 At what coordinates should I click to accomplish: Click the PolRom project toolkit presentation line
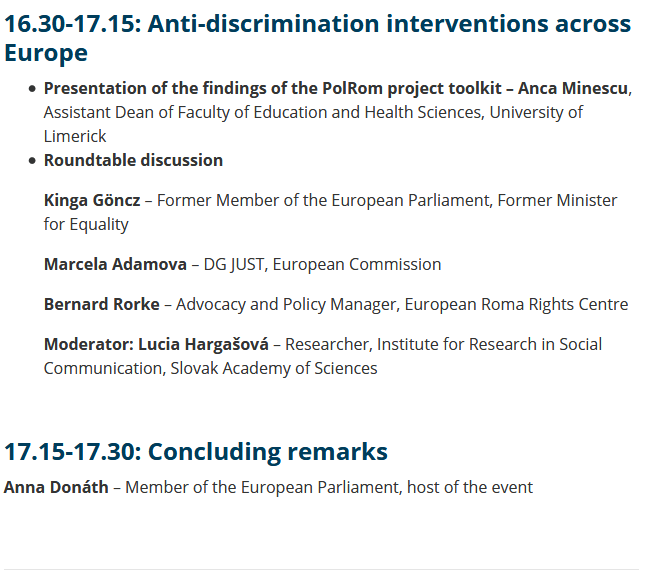272,88
